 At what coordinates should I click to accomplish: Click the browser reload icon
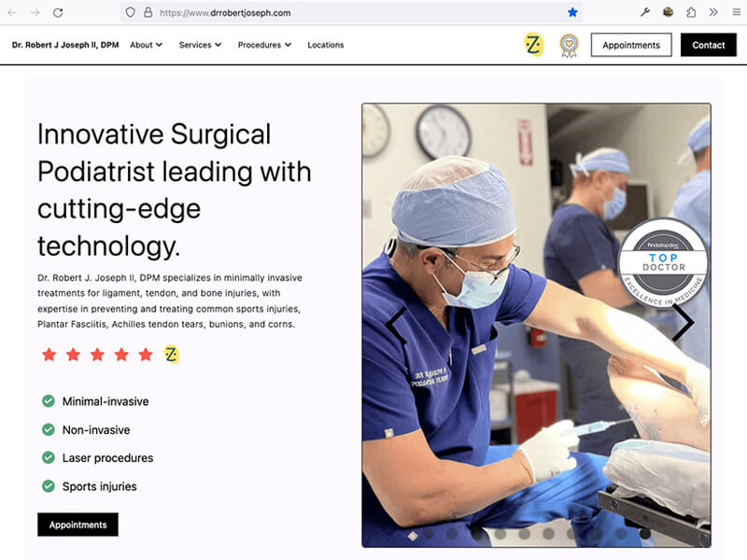click(58, 13)
